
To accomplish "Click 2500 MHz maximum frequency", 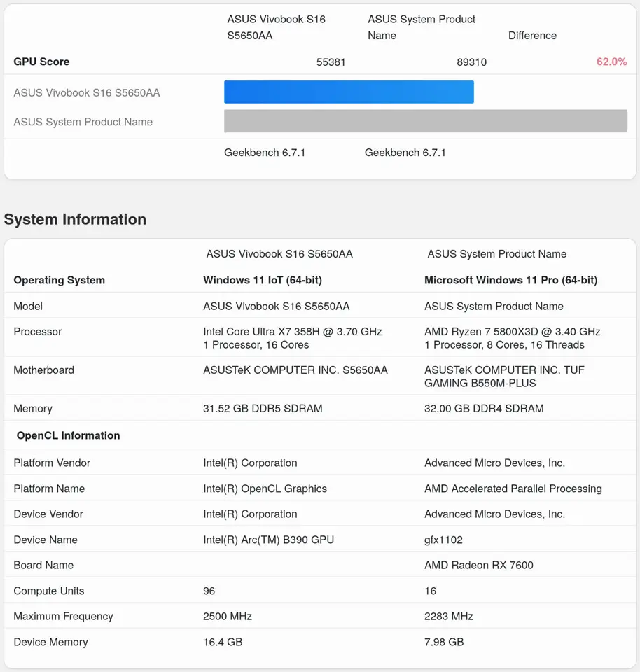I will 227,616.
